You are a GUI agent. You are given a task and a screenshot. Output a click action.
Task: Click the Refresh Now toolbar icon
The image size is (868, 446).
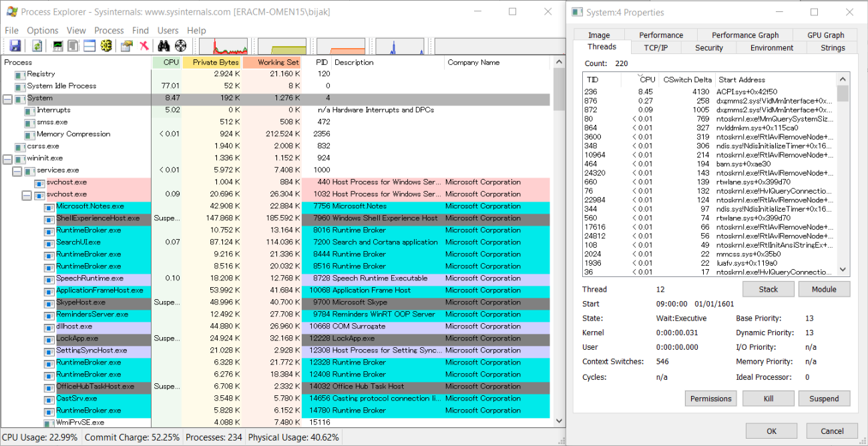point(37,46)
